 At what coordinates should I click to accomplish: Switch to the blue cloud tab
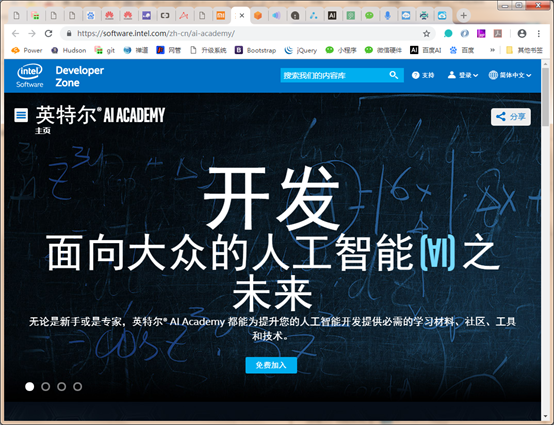pos(442,16)
